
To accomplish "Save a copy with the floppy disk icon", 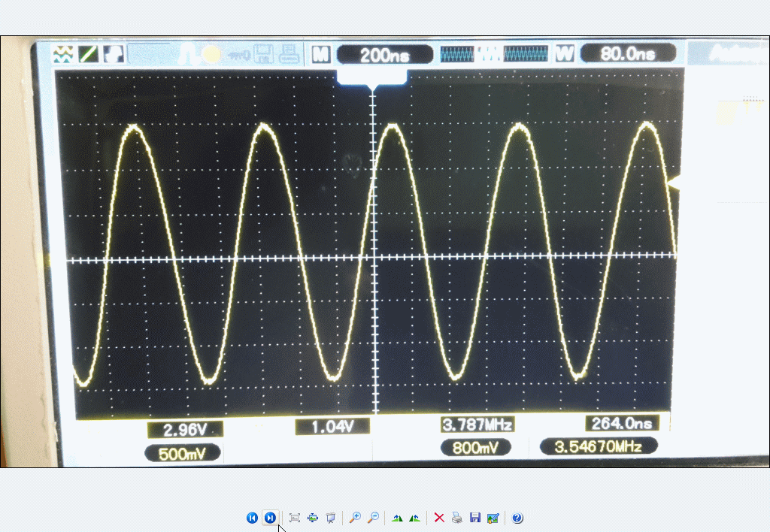I will (474, 518).
